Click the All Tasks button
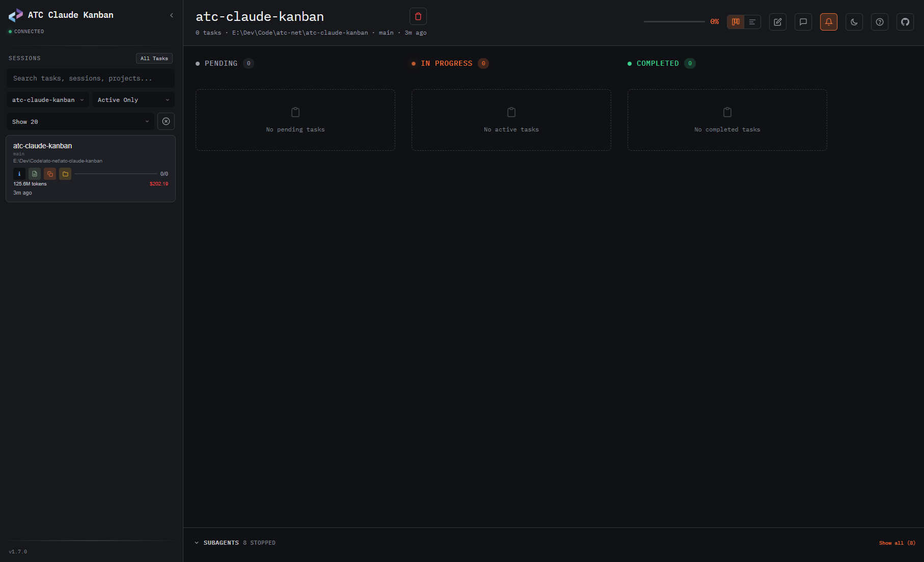The width and height of the screenshot is (924, 562). (154, 58)
